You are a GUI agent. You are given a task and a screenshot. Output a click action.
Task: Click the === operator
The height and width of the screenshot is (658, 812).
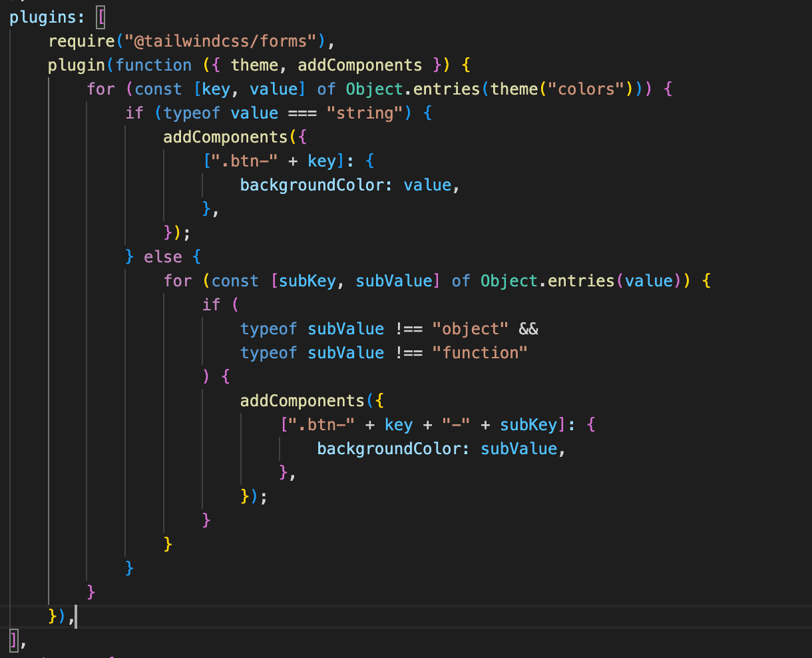coord(302,113)
